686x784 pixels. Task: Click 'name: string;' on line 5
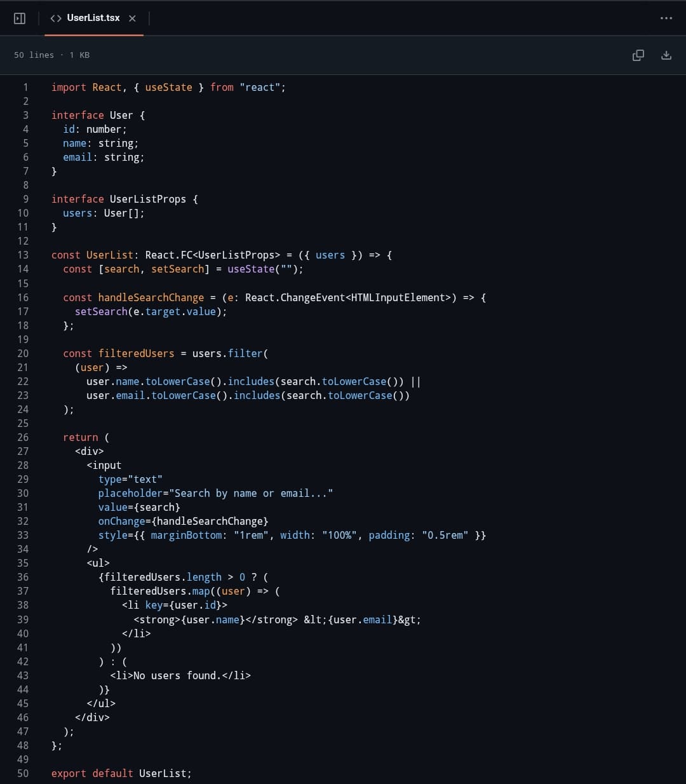pyautogui.click(x=100, y=143)
